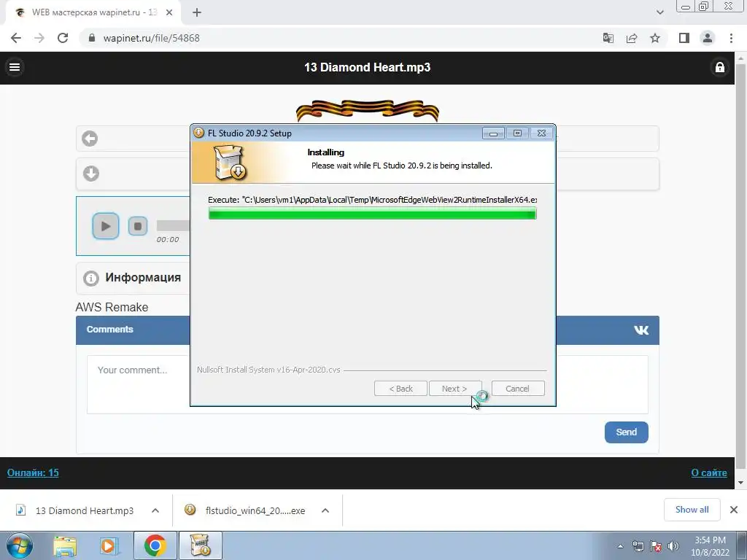This screenshot has height=560, width=747.
Task: Open the О сайте link
Action: 709,472
